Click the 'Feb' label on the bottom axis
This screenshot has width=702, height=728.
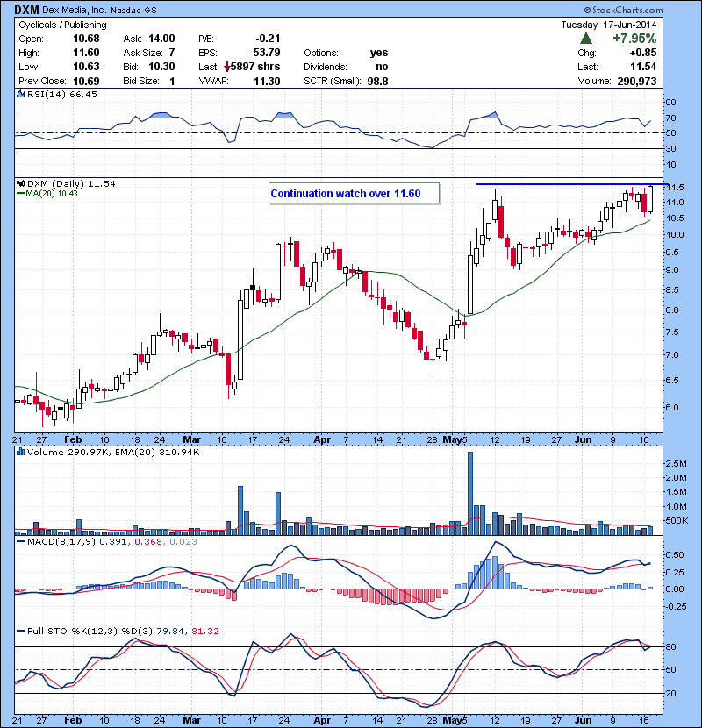tap(73, 720)
